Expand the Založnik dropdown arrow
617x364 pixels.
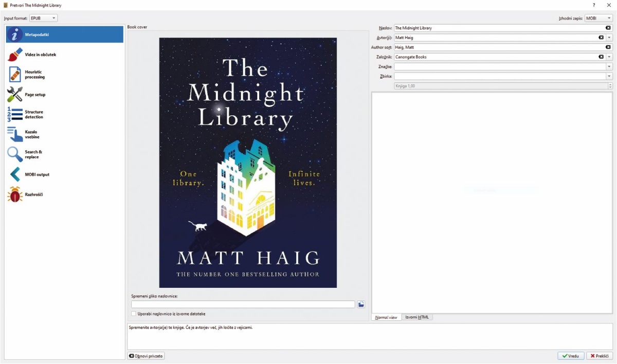pos(609,57)
